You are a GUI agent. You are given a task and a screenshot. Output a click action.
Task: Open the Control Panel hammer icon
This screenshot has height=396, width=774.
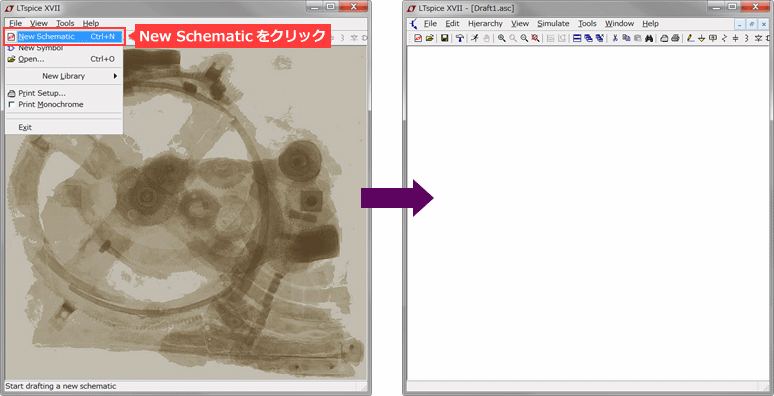pyautogui.click(x=460, y=38)
